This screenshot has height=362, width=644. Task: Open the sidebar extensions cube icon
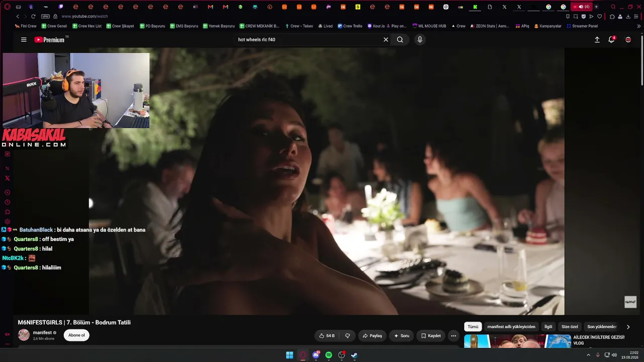click(7, 212)
